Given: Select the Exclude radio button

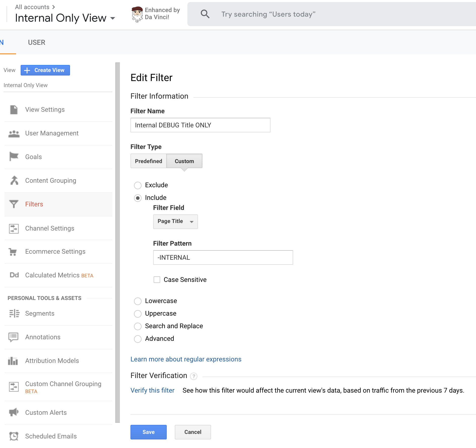Looking at the screenshot, I should coord(138,185).
